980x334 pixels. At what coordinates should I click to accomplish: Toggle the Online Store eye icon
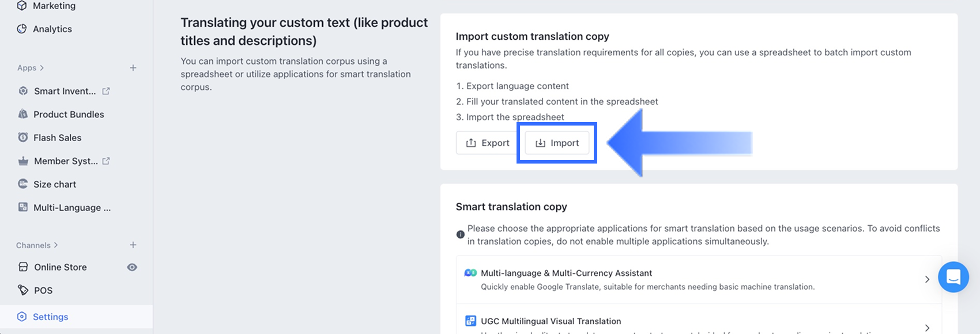pyautogui.click(x=132, y=267)
